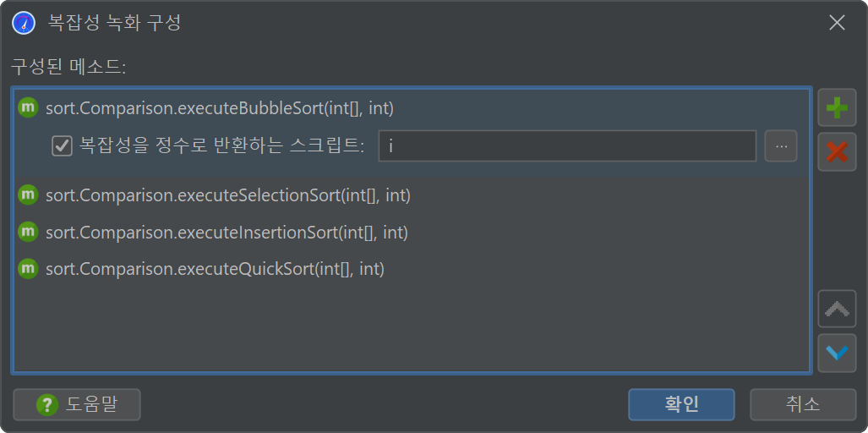Select the executeBubbleSort method row
Screen dimensions: 868x433
[x=412, y=108]
